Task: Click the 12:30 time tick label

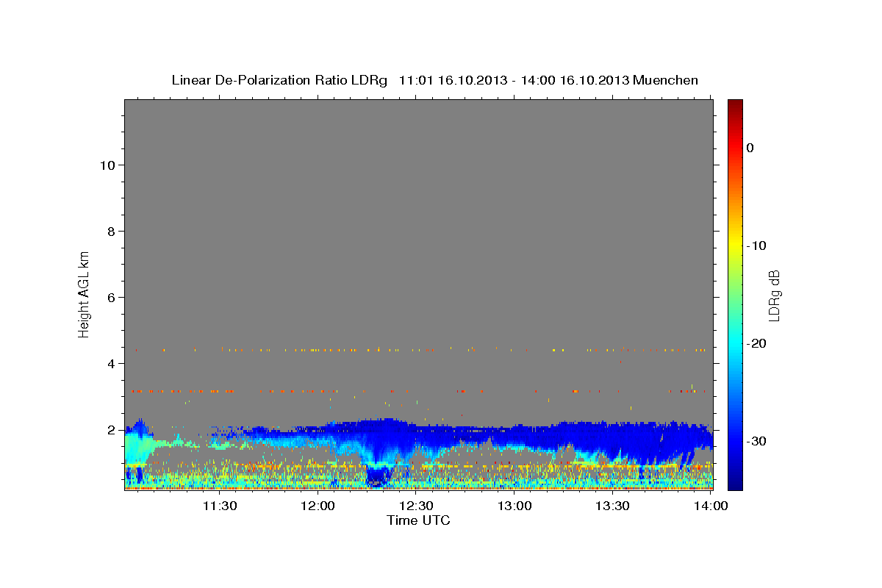Action: click(x=416, y=506)
